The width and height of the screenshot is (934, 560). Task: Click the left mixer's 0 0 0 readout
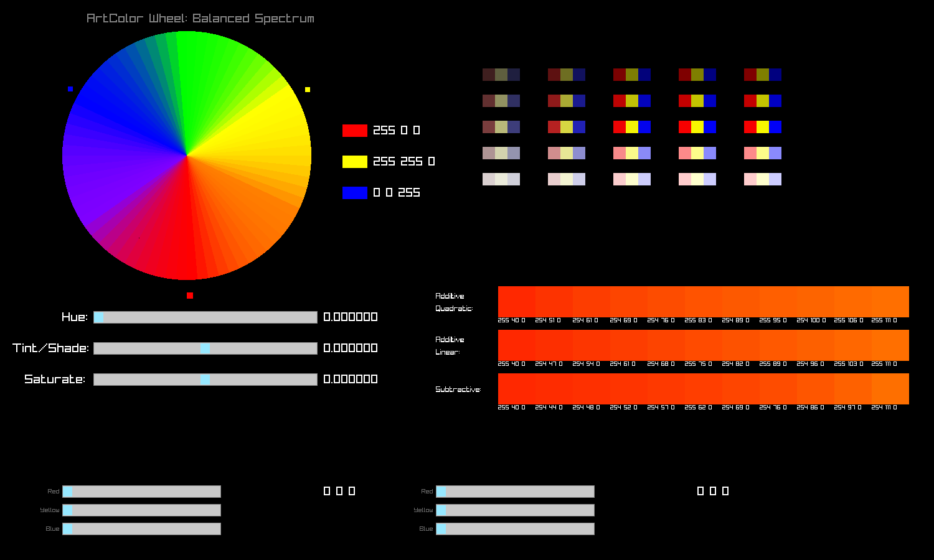click(x=339, y=492)
